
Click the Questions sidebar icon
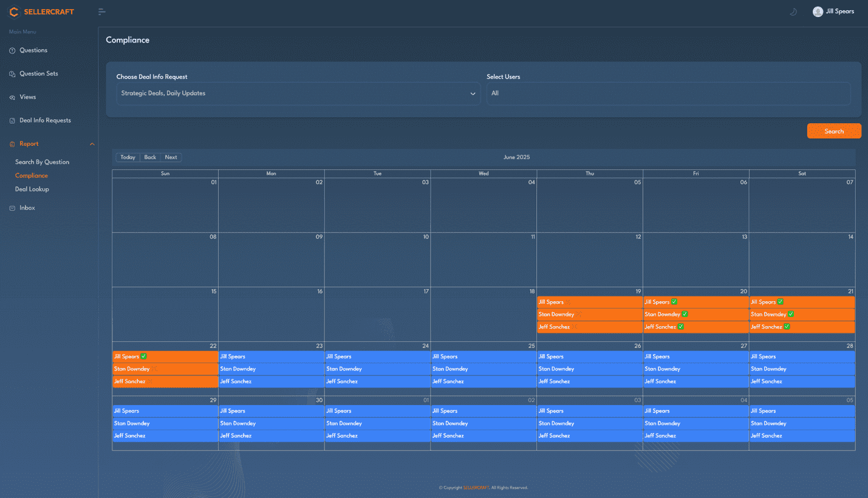click(x=12, y=50)
